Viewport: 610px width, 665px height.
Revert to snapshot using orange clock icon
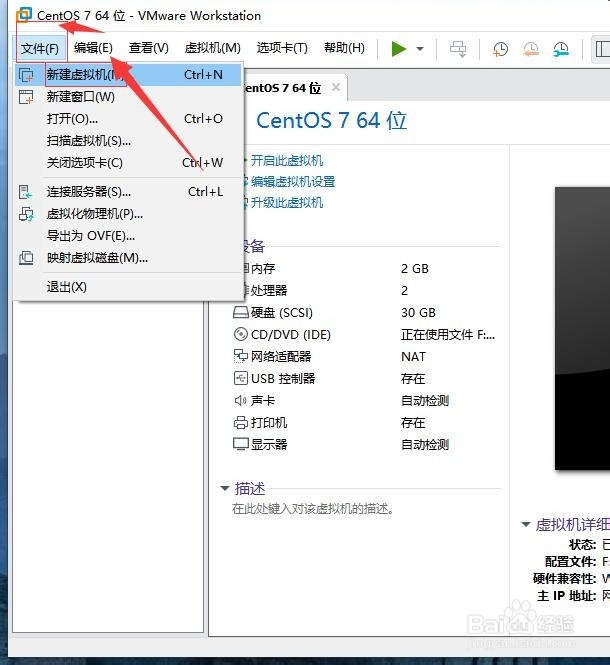click(x=531, y=49)
